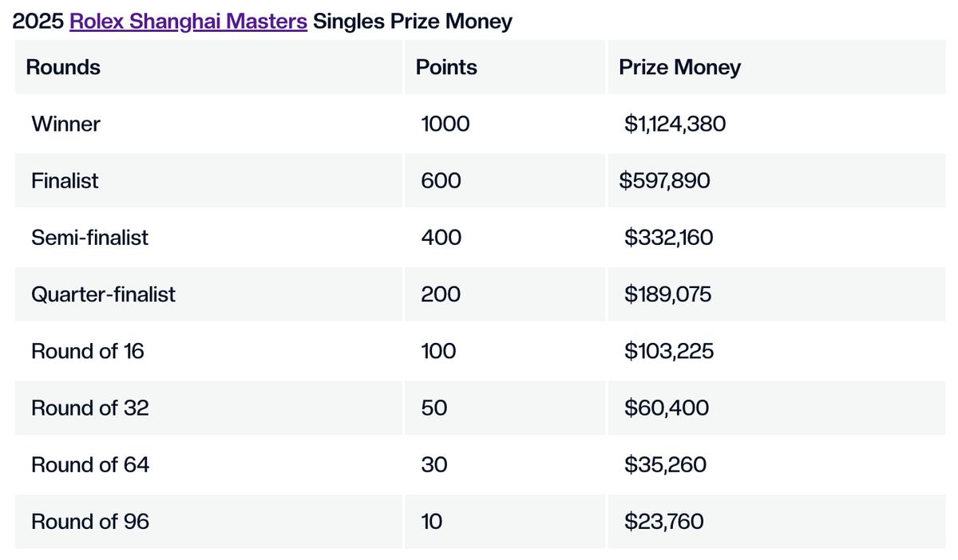The height and width of the screenshot is (560, 958).
Task: Select the Finalist row label
Action: (x=65, y=181)
